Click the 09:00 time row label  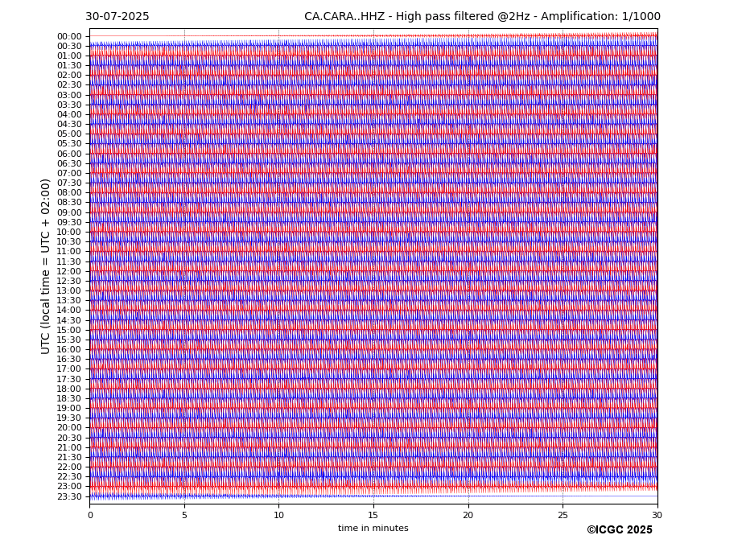click(x=69, y=212)
